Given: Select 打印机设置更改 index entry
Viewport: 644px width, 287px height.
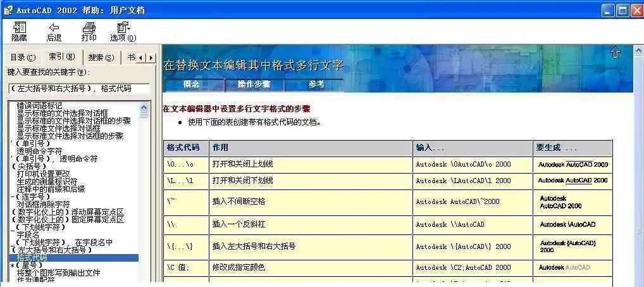Looking at the screenshot, I should [x=43, y=174].
